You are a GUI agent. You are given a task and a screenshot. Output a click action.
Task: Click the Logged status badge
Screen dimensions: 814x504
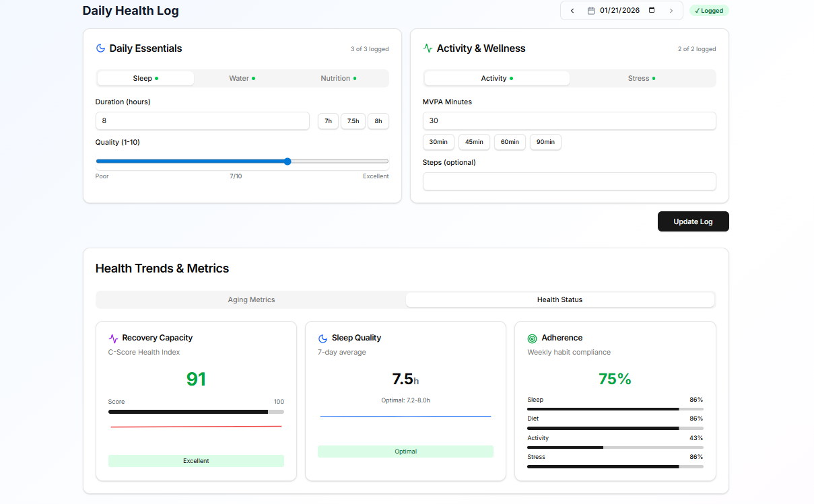(x=709, y=11)
